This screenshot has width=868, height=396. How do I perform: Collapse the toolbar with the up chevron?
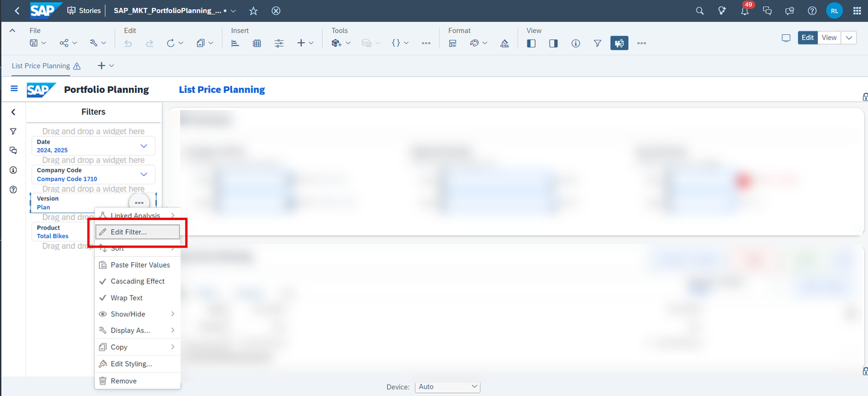tap(13, 31)
